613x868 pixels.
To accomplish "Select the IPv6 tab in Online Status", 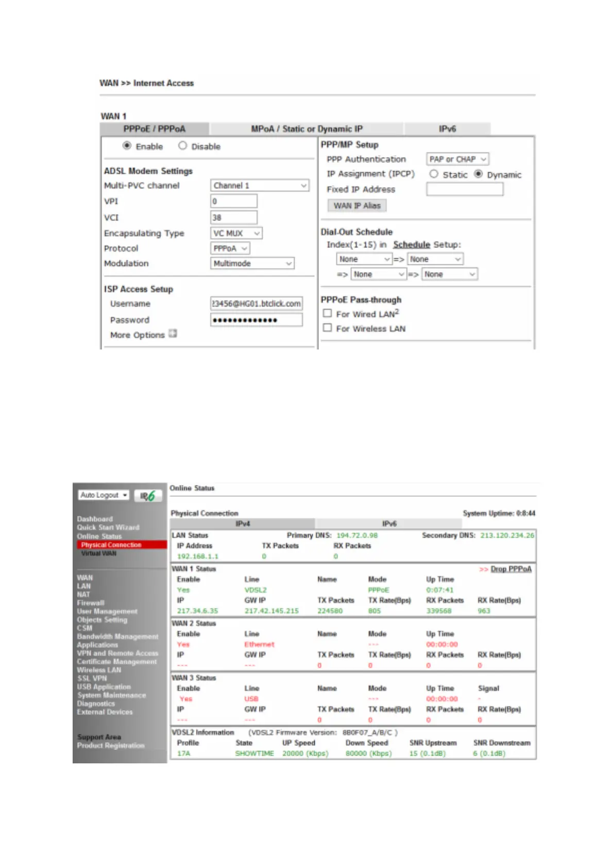I will pos(389,524).
